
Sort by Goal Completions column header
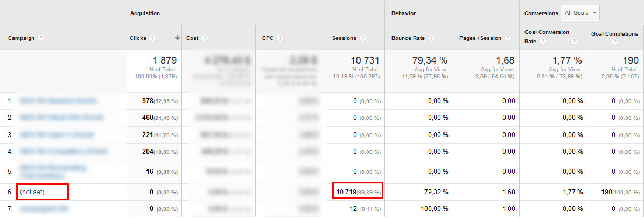(x=614, y=33)
